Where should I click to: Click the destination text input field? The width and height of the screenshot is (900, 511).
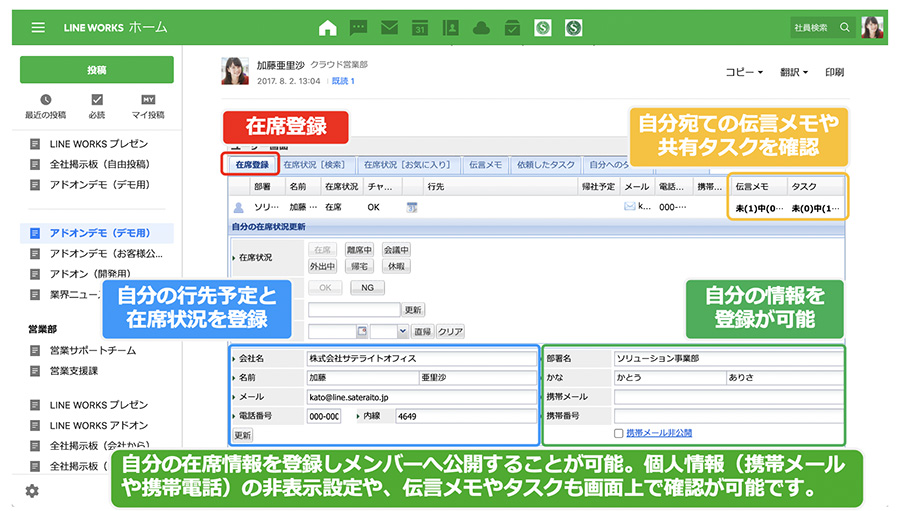[354, 310]
